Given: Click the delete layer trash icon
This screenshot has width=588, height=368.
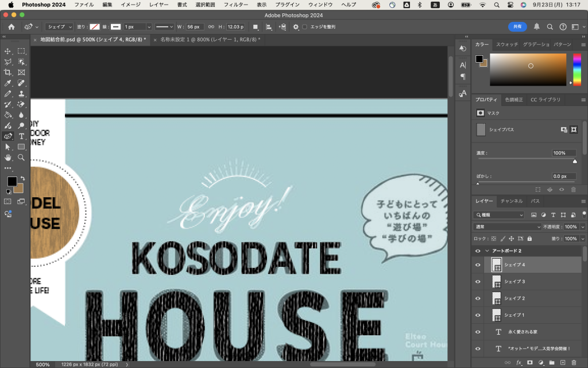Looking at the screenshot, I should pos(572,363).
